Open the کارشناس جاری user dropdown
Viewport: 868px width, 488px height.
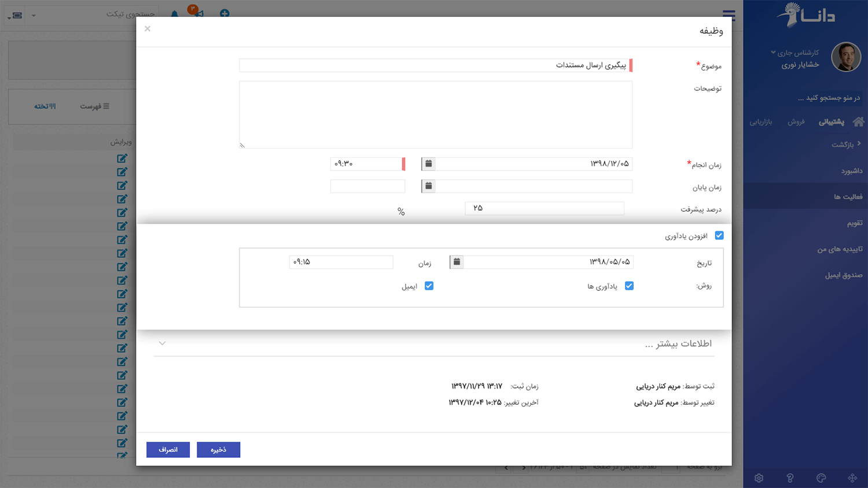(x=773, y=53)
